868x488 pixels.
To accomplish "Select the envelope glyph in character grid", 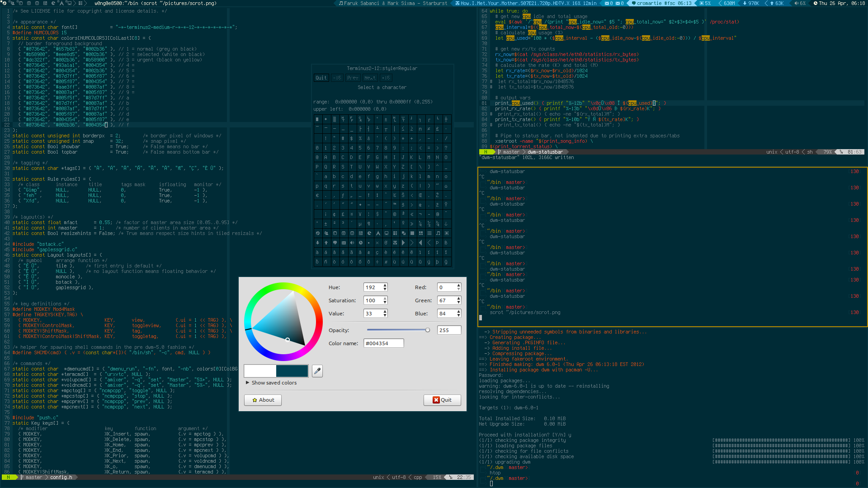I will tap(344, 243).
